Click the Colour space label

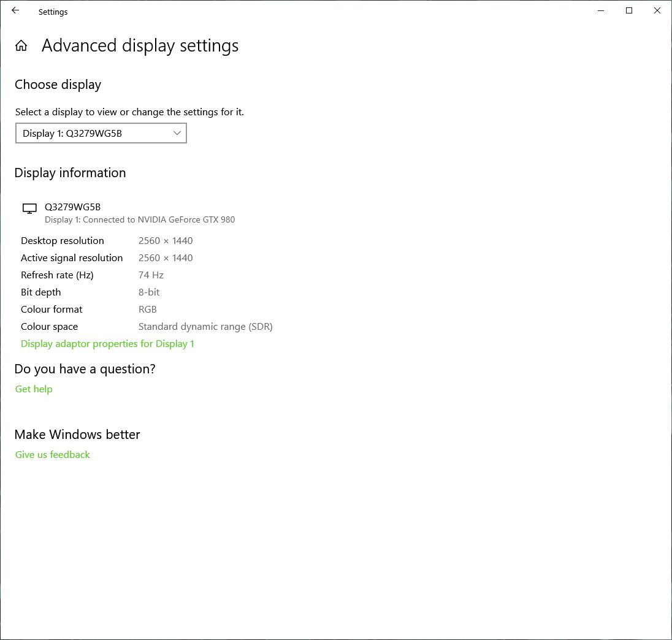(50, 326)
